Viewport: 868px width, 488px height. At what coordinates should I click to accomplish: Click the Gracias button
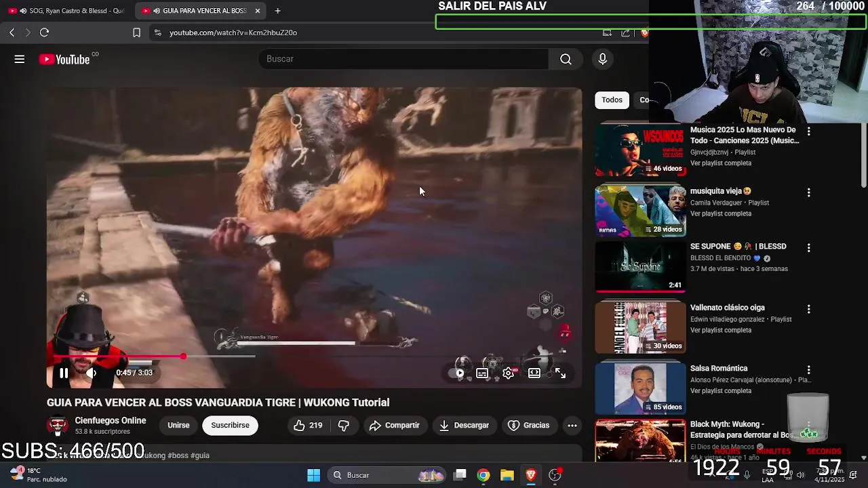[528, 426]
